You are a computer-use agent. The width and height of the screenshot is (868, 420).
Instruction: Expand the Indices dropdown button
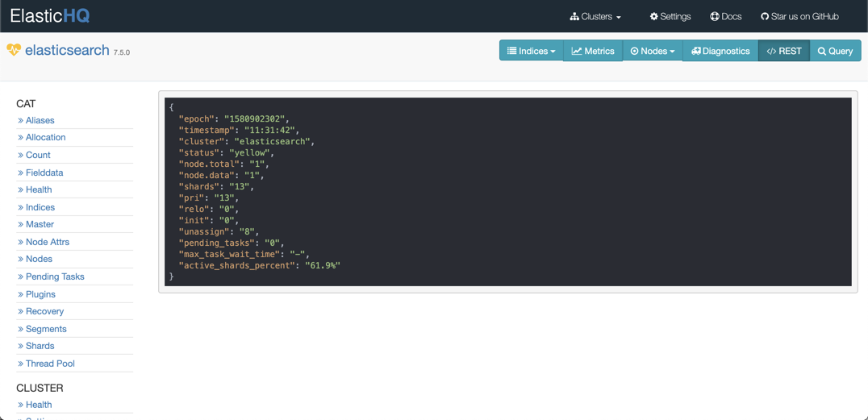pos(532,51)
